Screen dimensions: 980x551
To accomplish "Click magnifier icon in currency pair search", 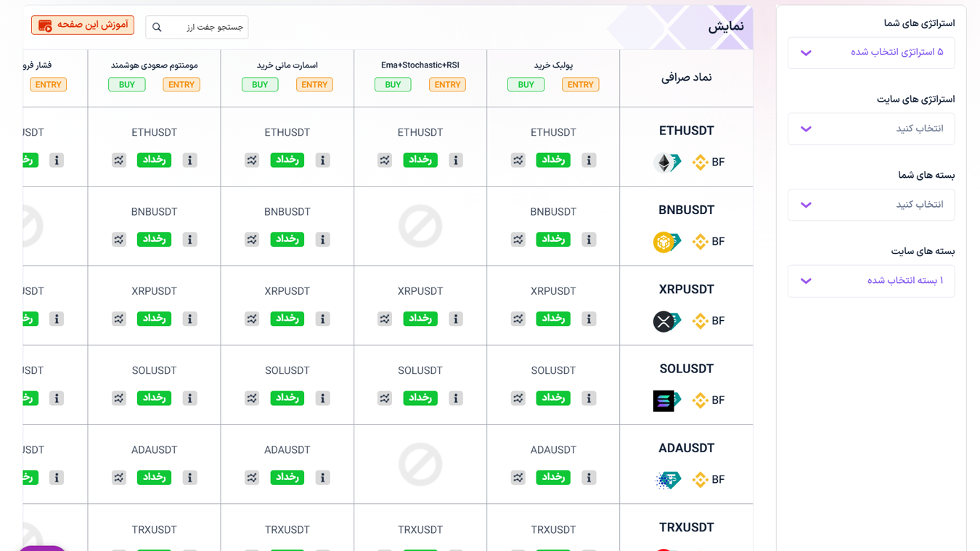I will coord(157,28).
